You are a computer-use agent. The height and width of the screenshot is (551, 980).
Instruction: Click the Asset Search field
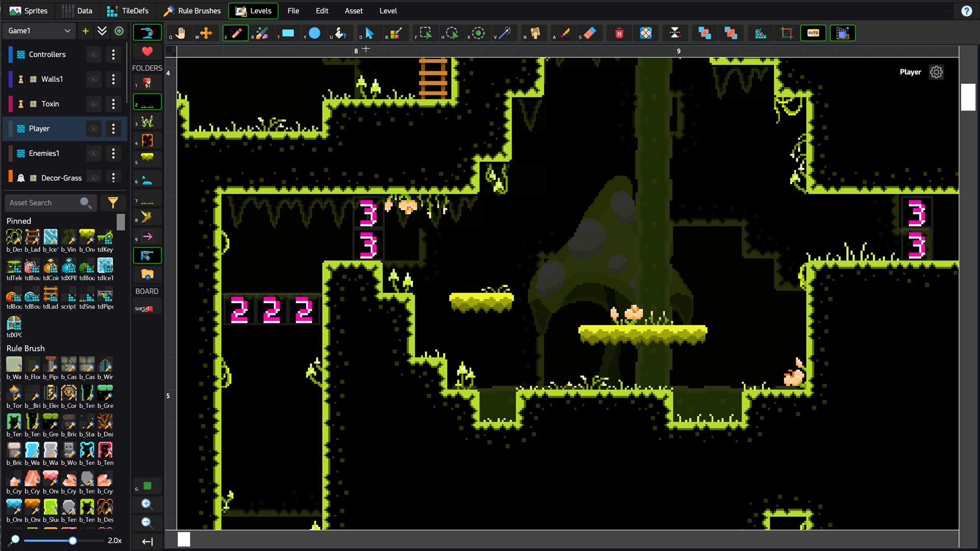43,203
